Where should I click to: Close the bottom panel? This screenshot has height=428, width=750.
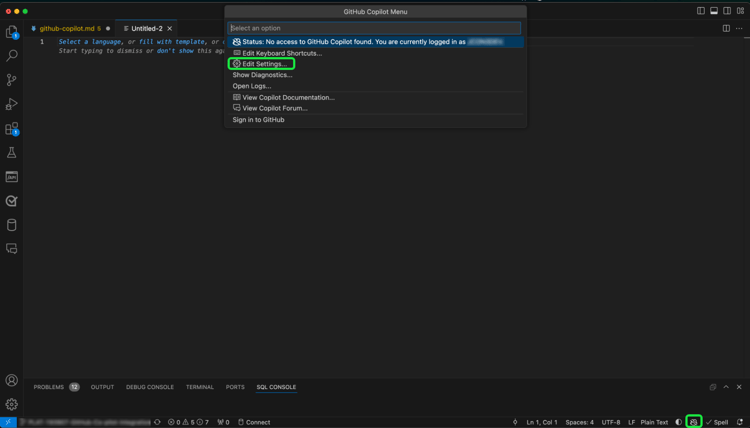point(739,387)
